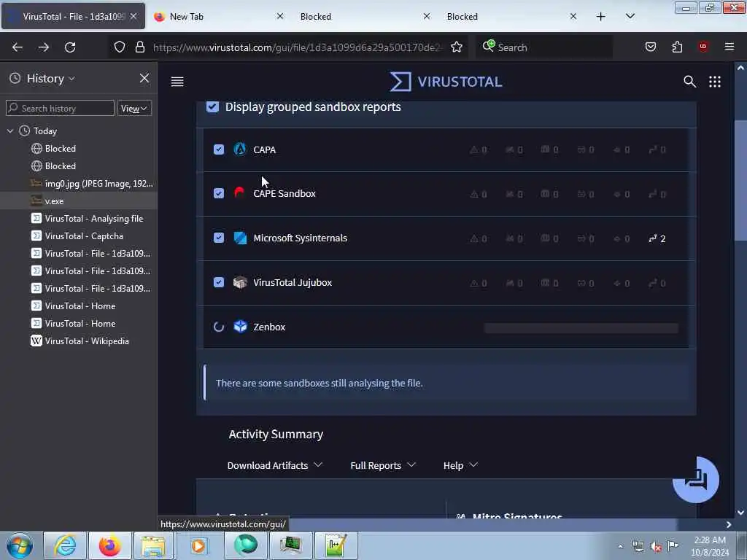Image resolution: width=747 pixels, height=560 pixels.
Task: Open the Extensions puzzle icon
Action: pyautogui.click(x=677, y=47)
